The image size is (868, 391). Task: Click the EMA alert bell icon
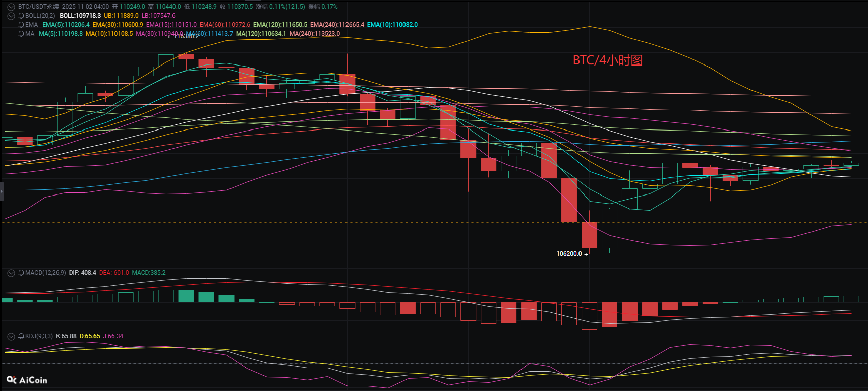click(x=21, y=25)
